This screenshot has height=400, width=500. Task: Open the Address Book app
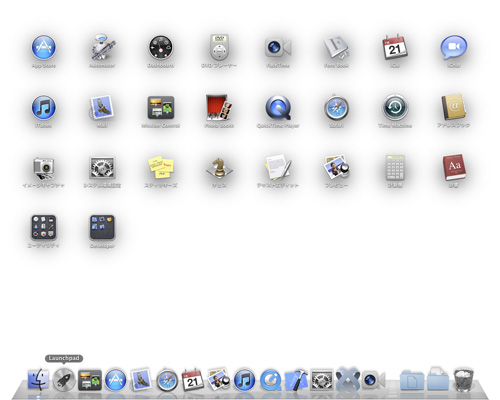click(453, 107)
